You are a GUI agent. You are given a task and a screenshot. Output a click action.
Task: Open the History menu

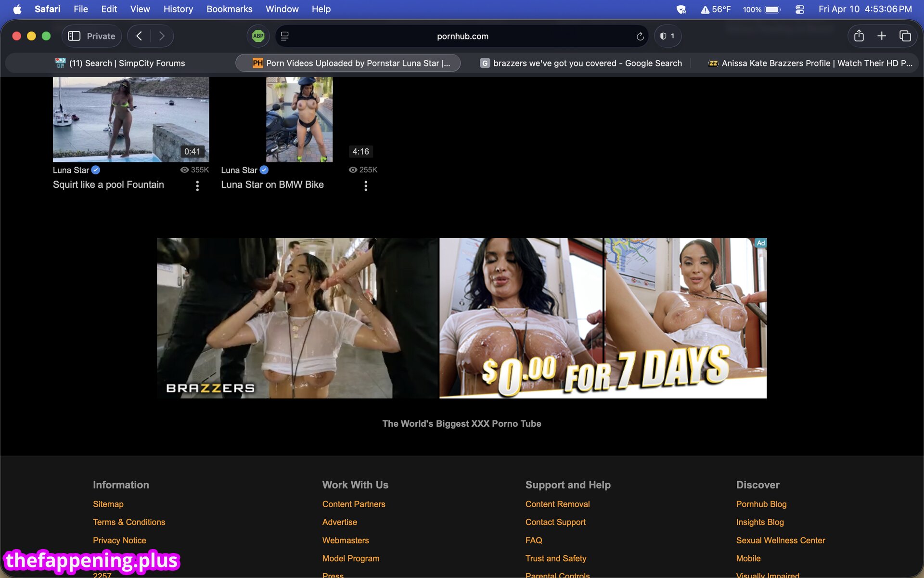click(178, 9)
